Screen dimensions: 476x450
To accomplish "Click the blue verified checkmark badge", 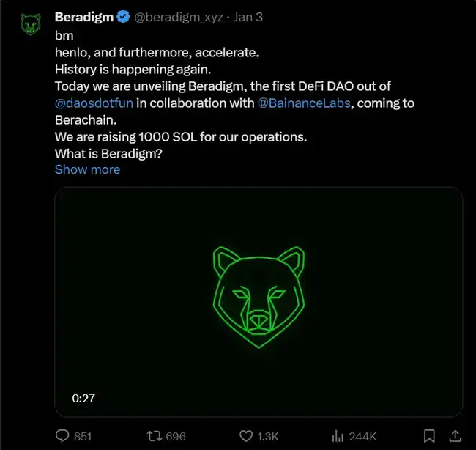I will [x=123, y=17].
